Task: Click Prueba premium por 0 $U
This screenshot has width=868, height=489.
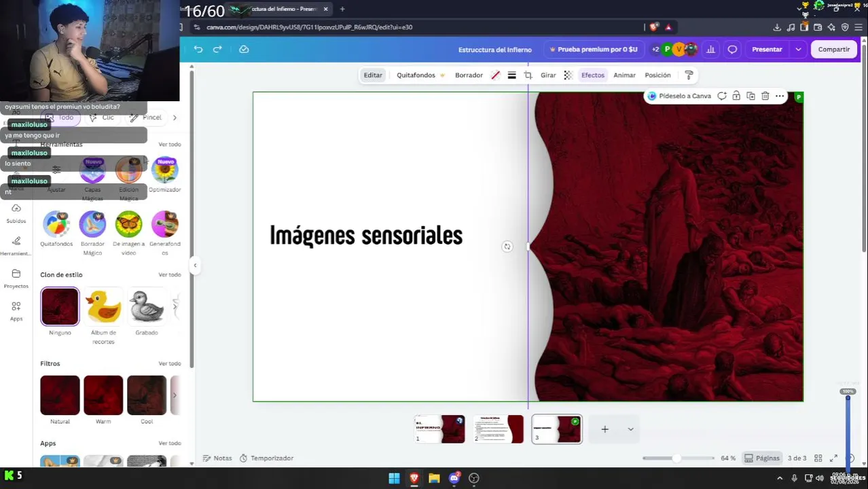Action: click(x=594, y=49)
